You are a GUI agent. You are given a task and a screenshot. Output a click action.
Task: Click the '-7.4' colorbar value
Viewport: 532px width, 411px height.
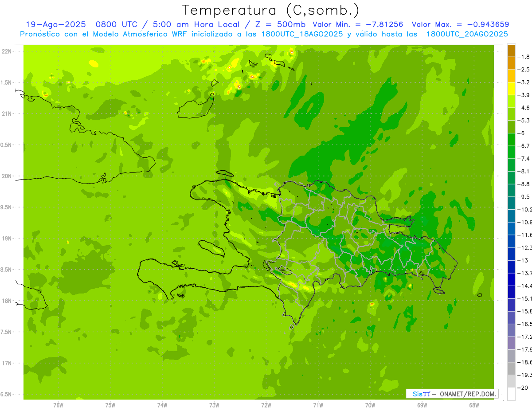524,159
